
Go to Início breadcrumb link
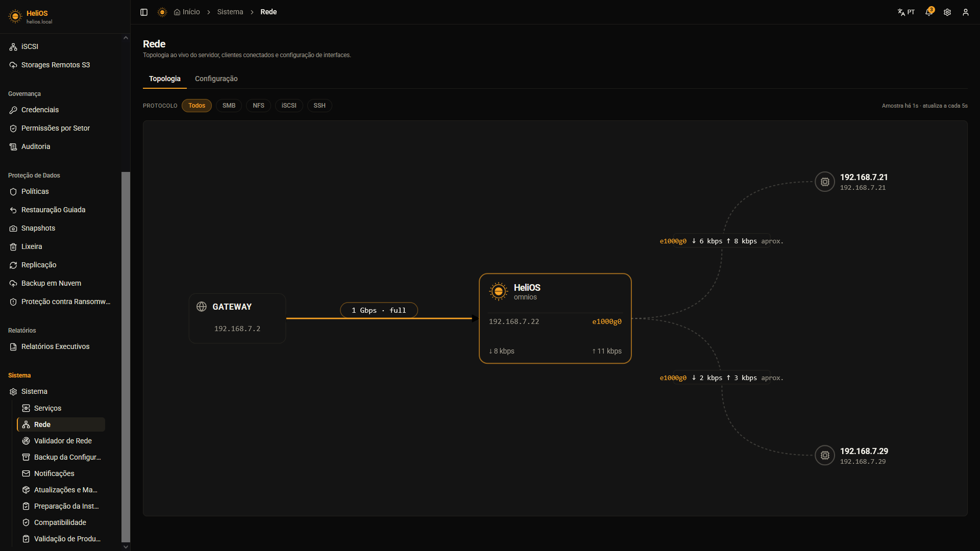[187, 12]
